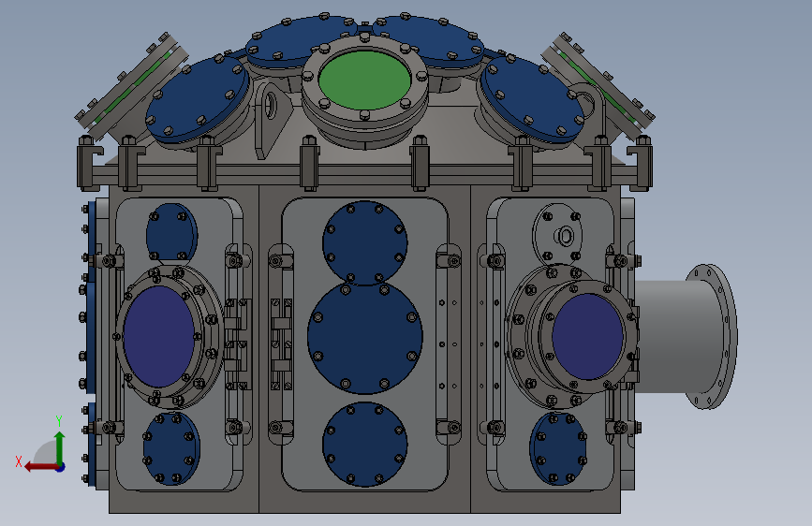This screenshot has width=812, height=526.
Task: Select the upper blue cover on center panel
Action: point(365,242)
